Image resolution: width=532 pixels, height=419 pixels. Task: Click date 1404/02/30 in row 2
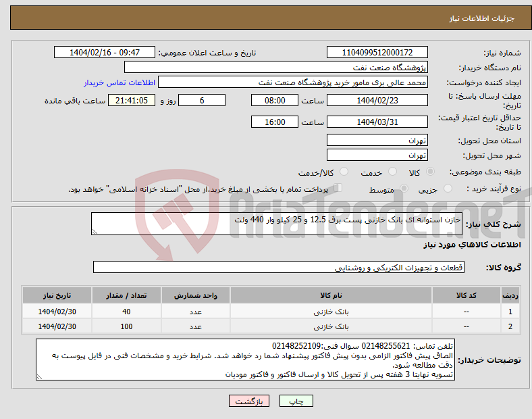57,326
